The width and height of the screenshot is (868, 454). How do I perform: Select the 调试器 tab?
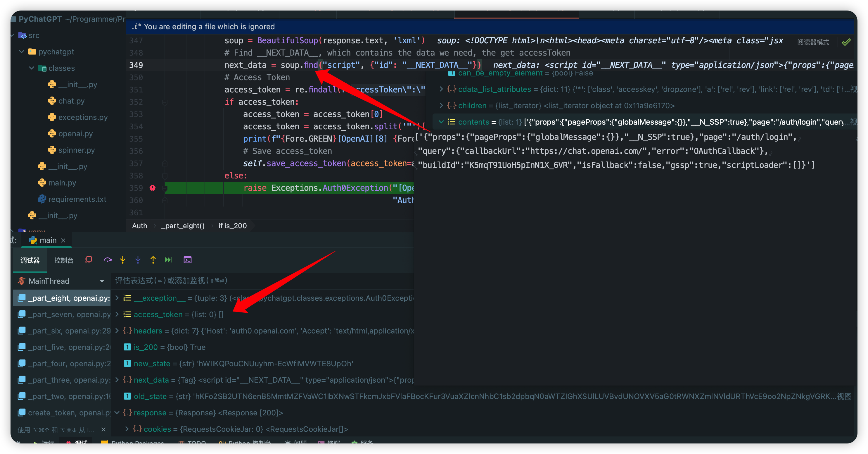click(x=30, y=260)
